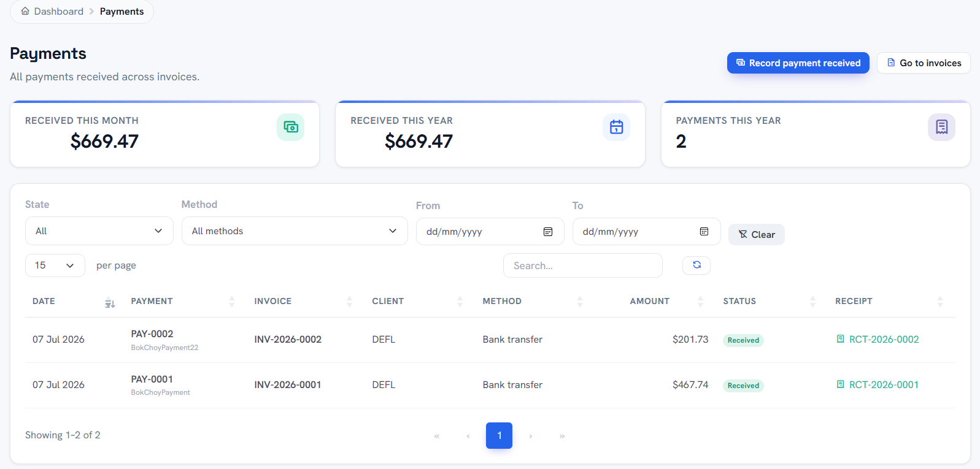Click Payments breadcrumb item
This screenshot has height=469, width=980.
122,11
